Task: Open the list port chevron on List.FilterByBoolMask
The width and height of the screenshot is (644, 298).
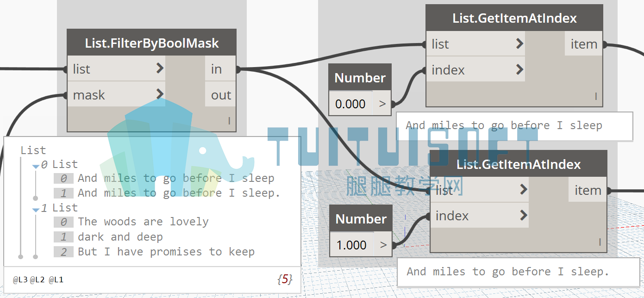Action: coord(160,69)
